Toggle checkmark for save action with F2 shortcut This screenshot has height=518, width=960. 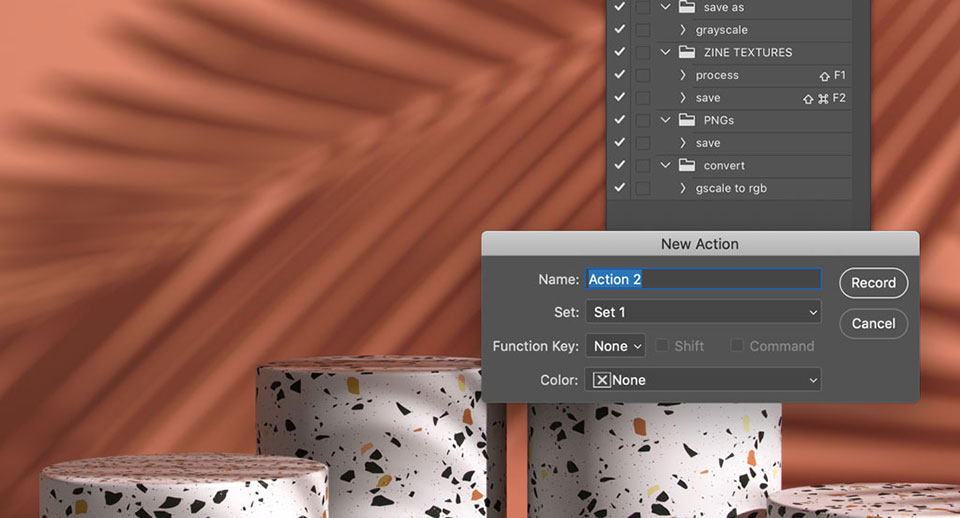pos(620,97)
